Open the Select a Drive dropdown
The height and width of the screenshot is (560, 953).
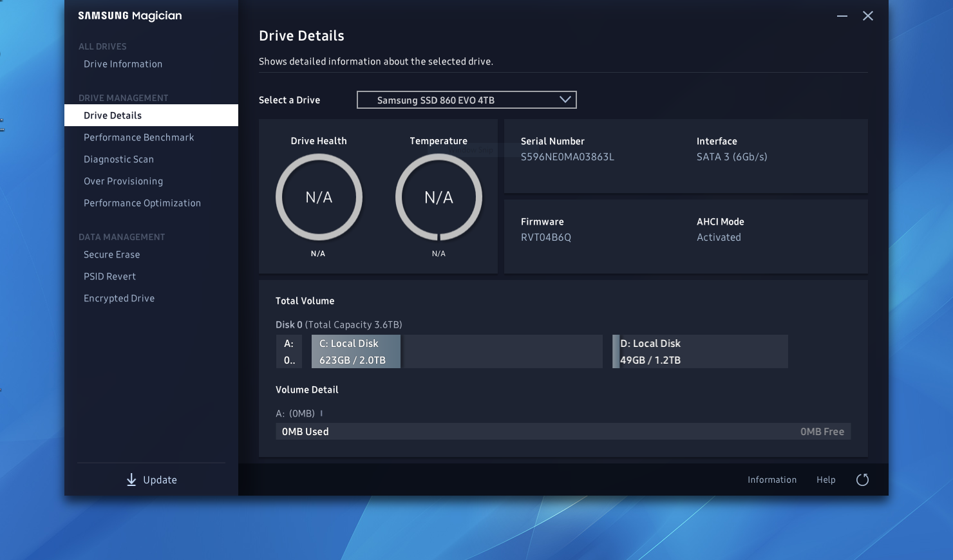coord(467,100)
